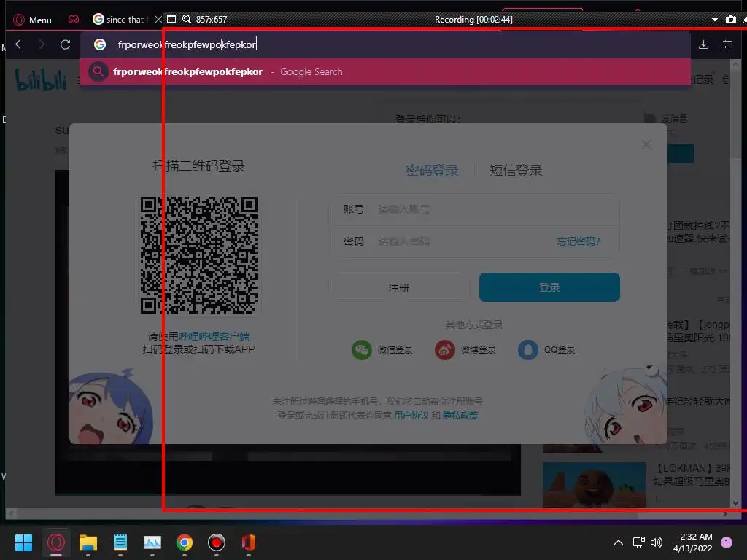The width and height of the screenshot is (747, 560).
Task: Click the horizontal scrollbar left arrow
Action: click(x=12, y=514)
